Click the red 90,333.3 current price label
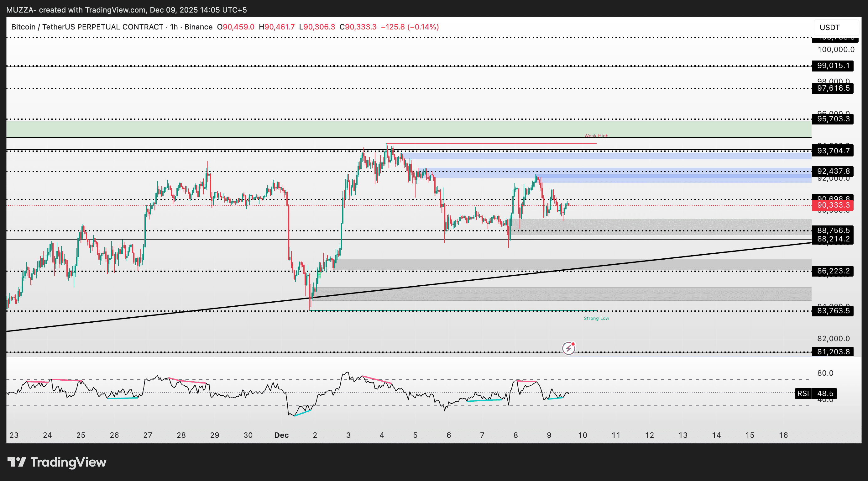The height and width of the screenshot is (481, 868). pos(833,205)
